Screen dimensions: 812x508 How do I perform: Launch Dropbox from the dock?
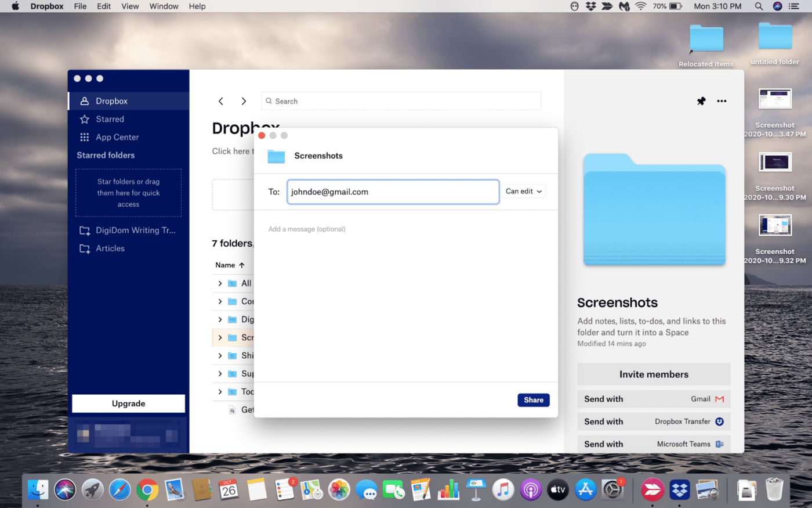[679, 489]
